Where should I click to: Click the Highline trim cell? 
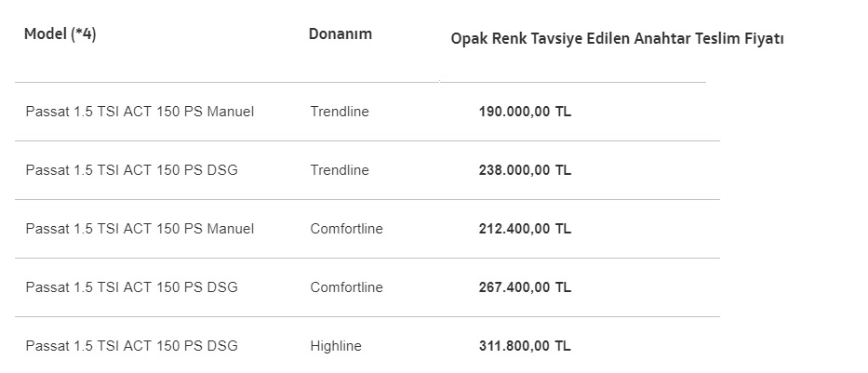tap(336, 346)
